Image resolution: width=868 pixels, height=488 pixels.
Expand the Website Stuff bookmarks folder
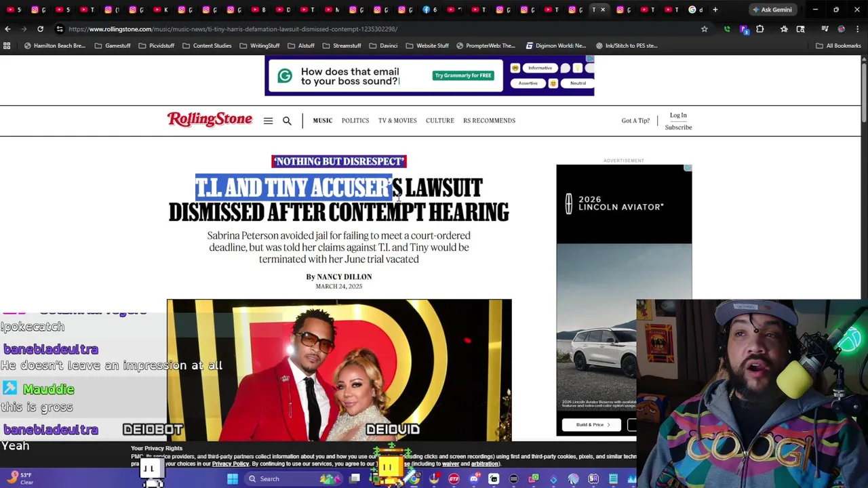click(427, 45)
